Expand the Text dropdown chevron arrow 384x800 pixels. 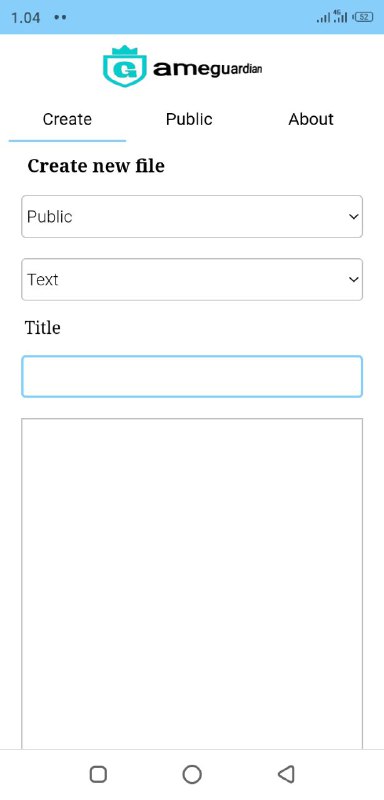click(x=353, y=280)
